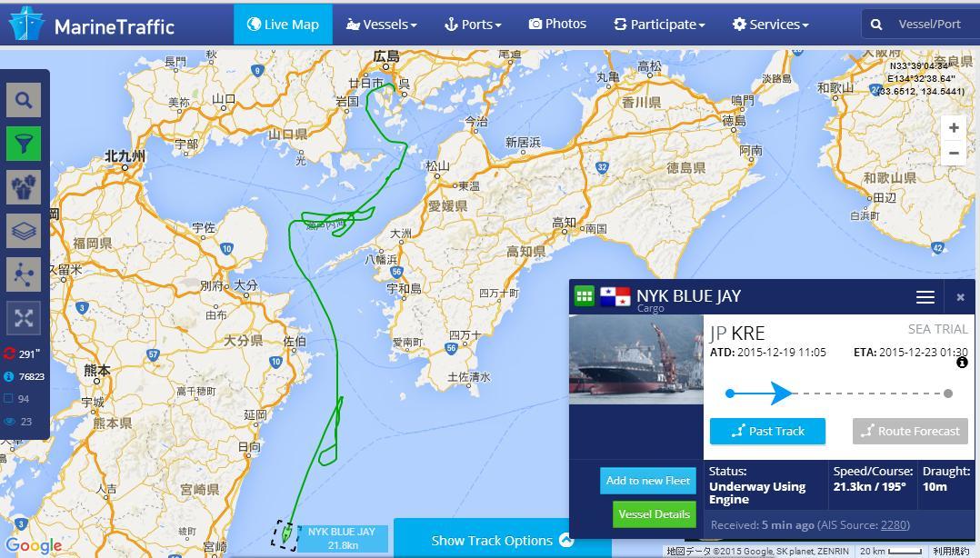Open the map layers icon
The image size is (980, 558).
[x=24, y=231]
